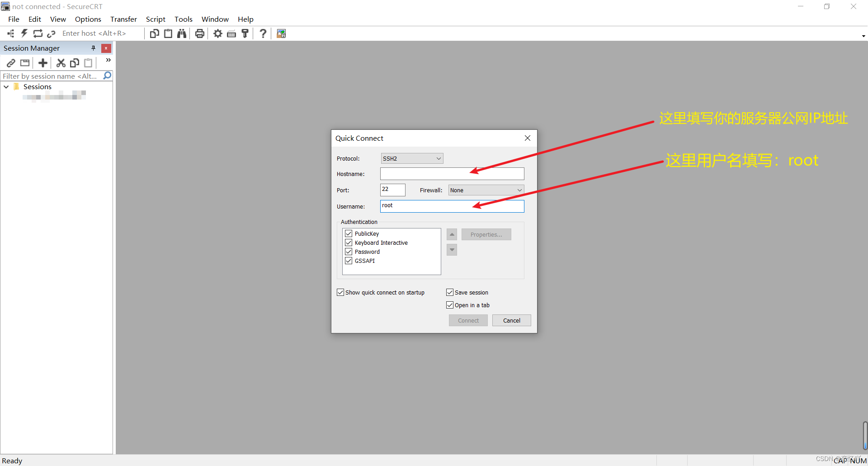868x466 pixels.
Task: Click the Session Manager connect link icon
Action: click(x=11, y=63)
